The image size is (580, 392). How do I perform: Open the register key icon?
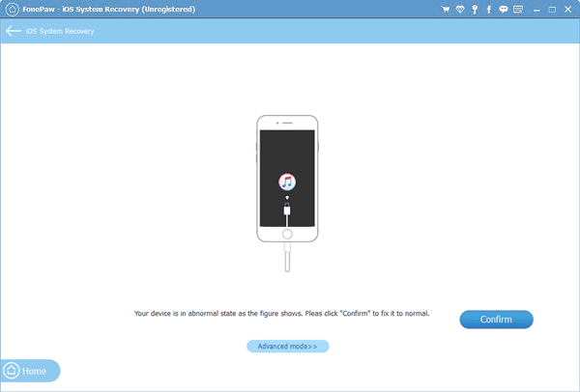pyautogui.click(x=475, y=10)
